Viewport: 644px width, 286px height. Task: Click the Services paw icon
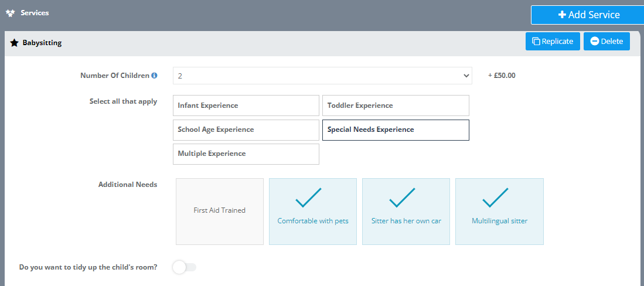10,13
